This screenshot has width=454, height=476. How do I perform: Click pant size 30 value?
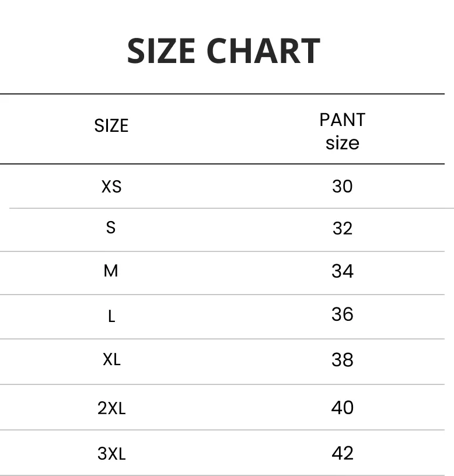click(x=343, y=186)
